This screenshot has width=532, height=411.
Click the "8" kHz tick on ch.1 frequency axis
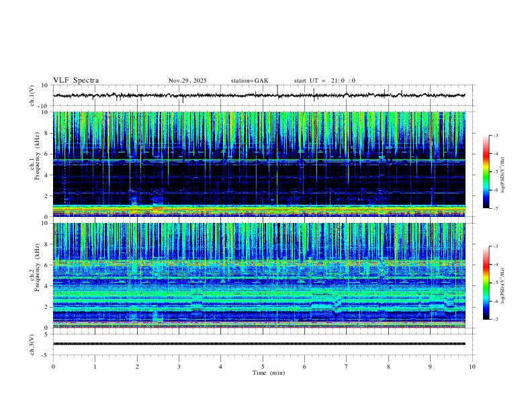(x=47, y=133)
